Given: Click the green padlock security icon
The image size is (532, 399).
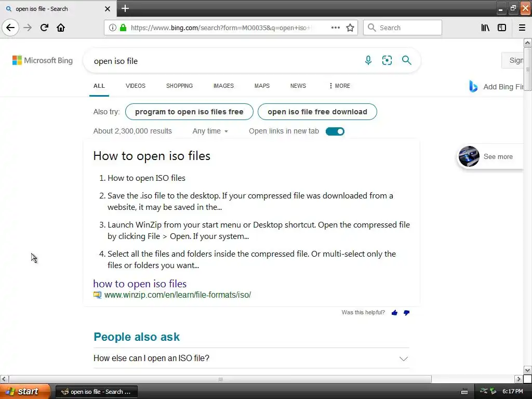Looking at the screenshot, I should [x=123, y=28].
